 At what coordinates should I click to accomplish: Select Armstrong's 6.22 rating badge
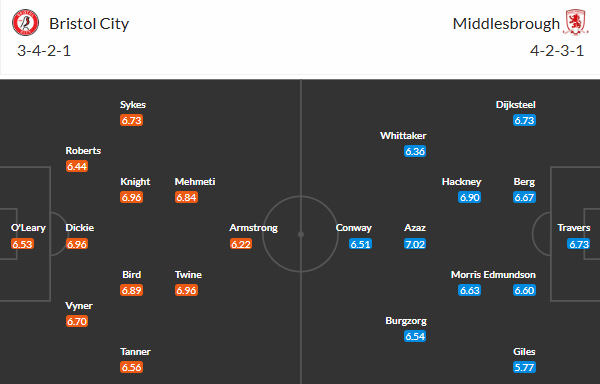pos(241,244)
